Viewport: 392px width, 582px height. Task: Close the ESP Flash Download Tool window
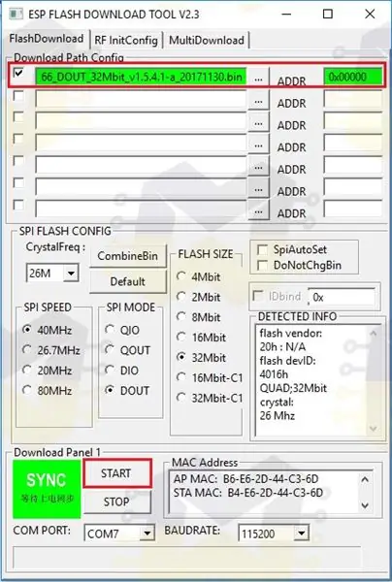[370, 15]
